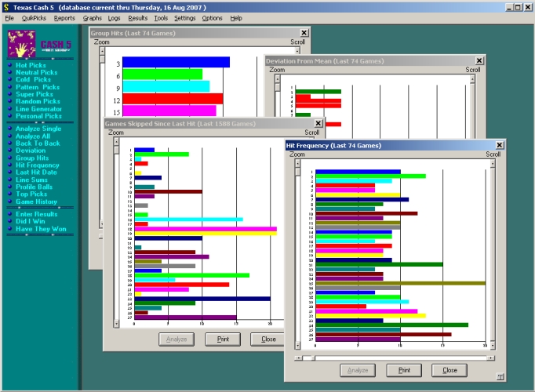
Task: Select Did I Win in sidebar
Action: click(x=31, y=221)
